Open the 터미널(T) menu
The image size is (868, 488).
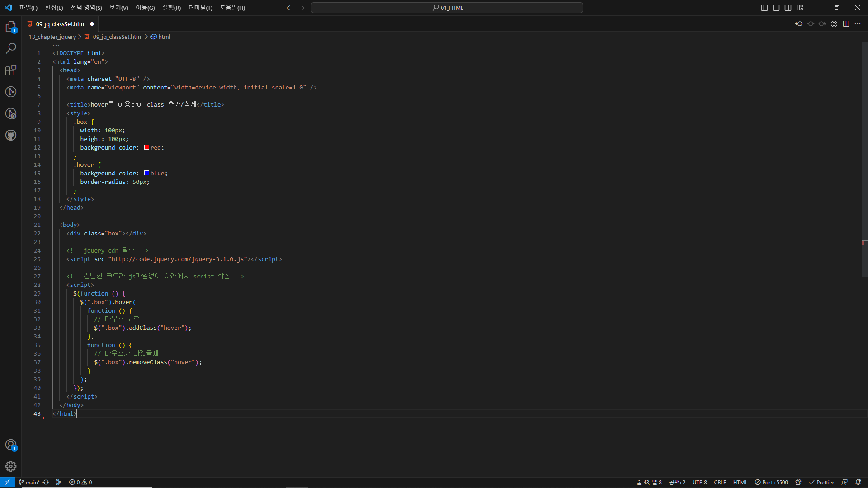200,8
